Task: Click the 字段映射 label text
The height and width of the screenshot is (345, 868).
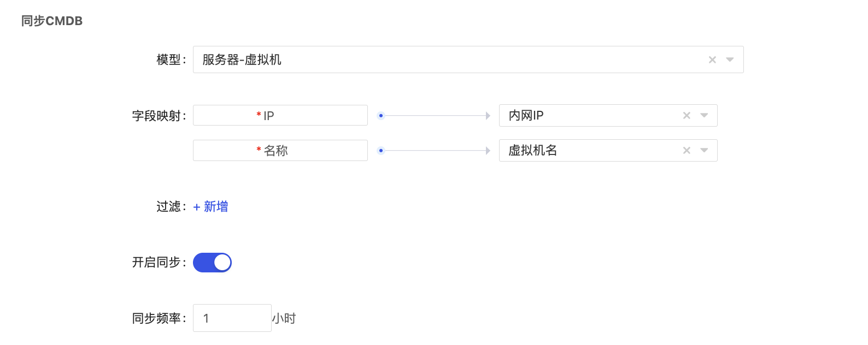Action: [156, 116]
